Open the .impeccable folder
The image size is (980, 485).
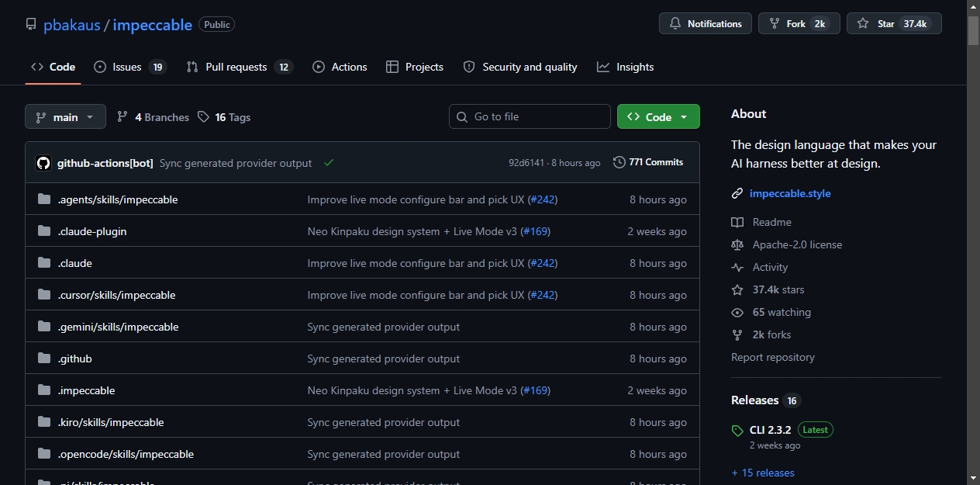tap(87, 390)
